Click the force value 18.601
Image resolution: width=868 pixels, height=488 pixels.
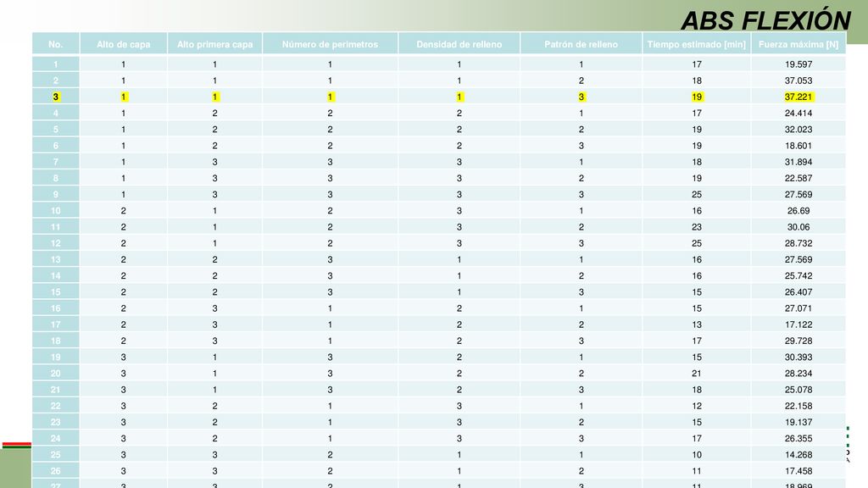798,146
